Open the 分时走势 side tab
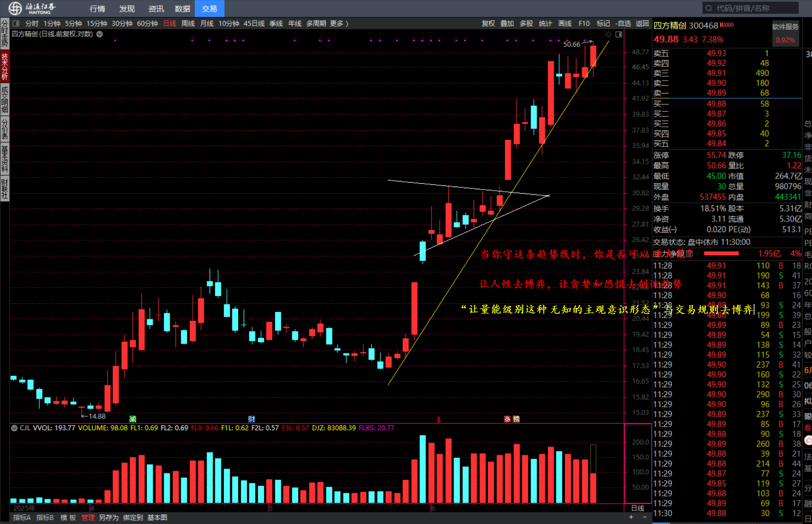The width and height of the screenshot is (812, 524). point(5,34)
